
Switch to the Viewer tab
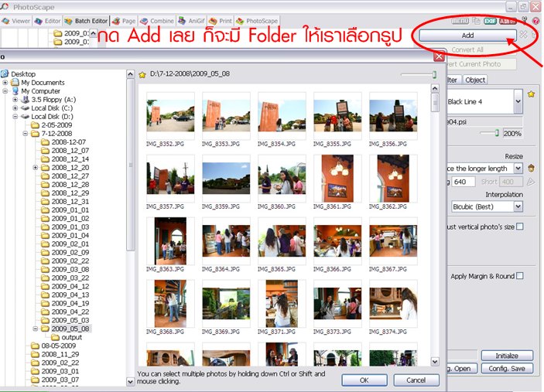[16, 21]
